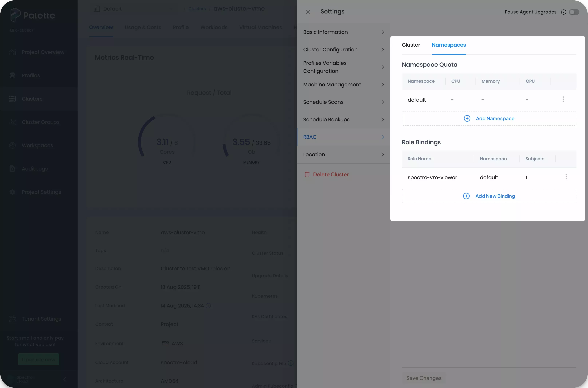Open kebab menu for spectro-vm-viewer binding
Viewport: 588px width, 388px height.
(566, 177)
